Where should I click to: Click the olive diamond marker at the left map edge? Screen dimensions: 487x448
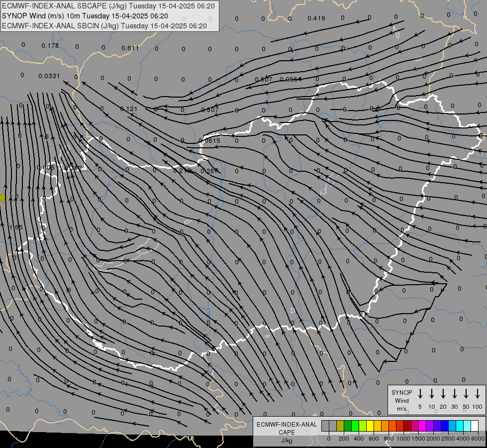(3, 198)
